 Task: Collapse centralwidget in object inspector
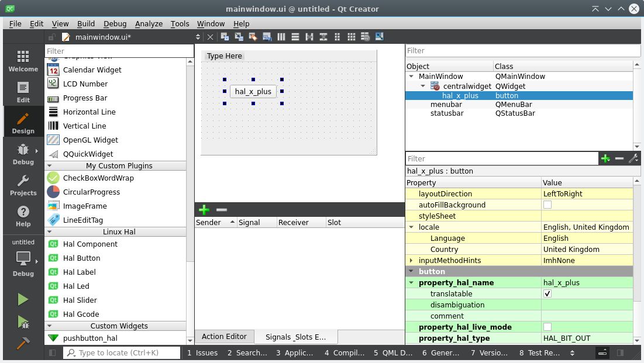(x=422, y=86)
